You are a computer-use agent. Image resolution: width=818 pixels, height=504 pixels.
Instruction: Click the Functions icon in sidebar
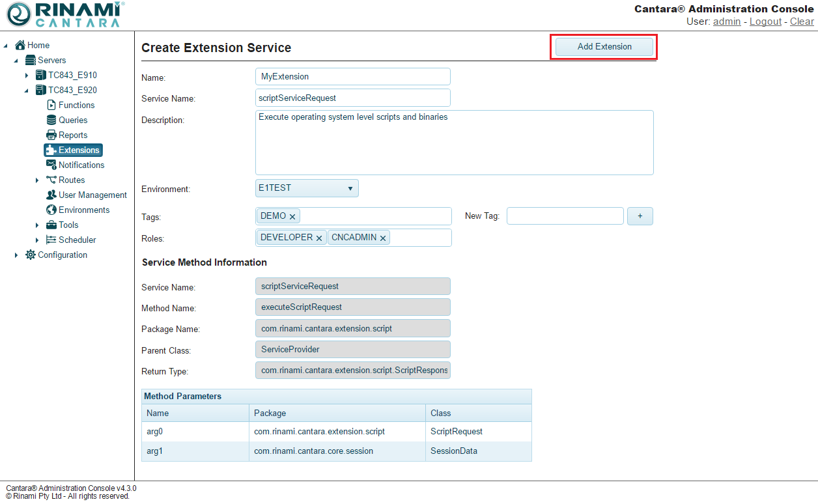[52, 105]
